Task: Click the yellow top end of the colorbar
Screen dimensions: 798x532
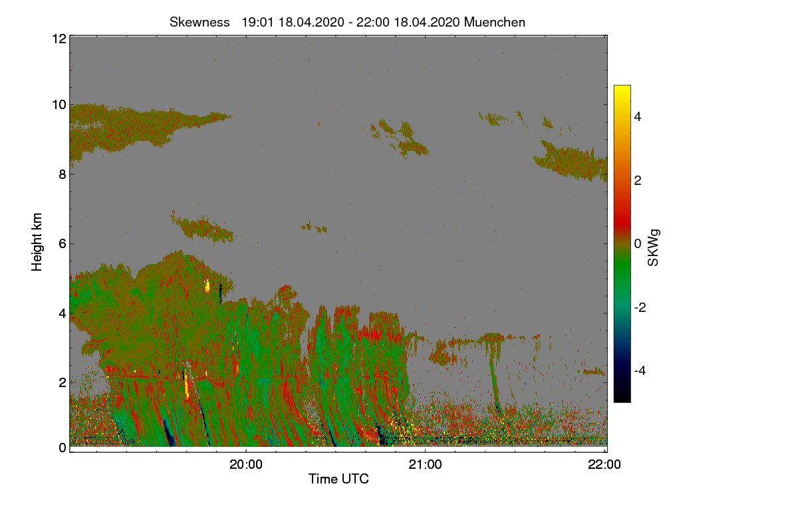Action: coord(622,90)
